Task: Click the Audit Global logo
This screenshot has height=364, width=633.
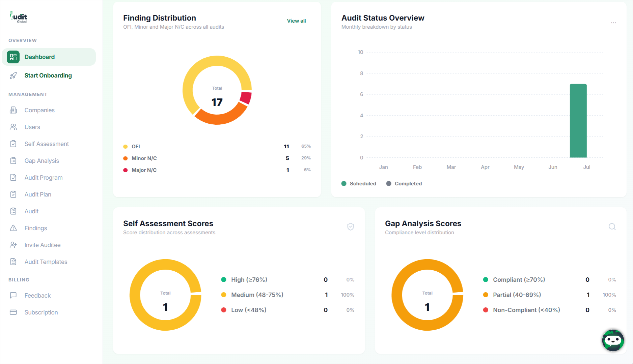Action: tap(19, 17)
